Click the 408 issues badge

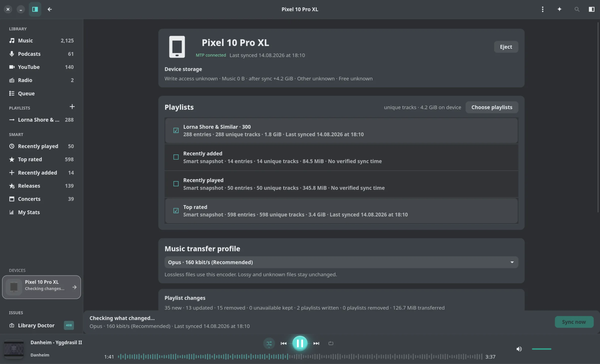pos(69,325)
